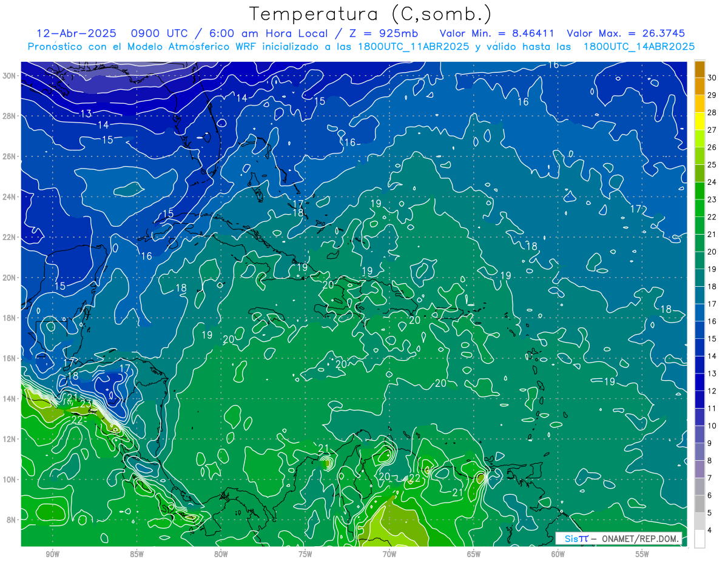Pick the blue colorbar segment between 15 and 16

(x=699, y=330)
